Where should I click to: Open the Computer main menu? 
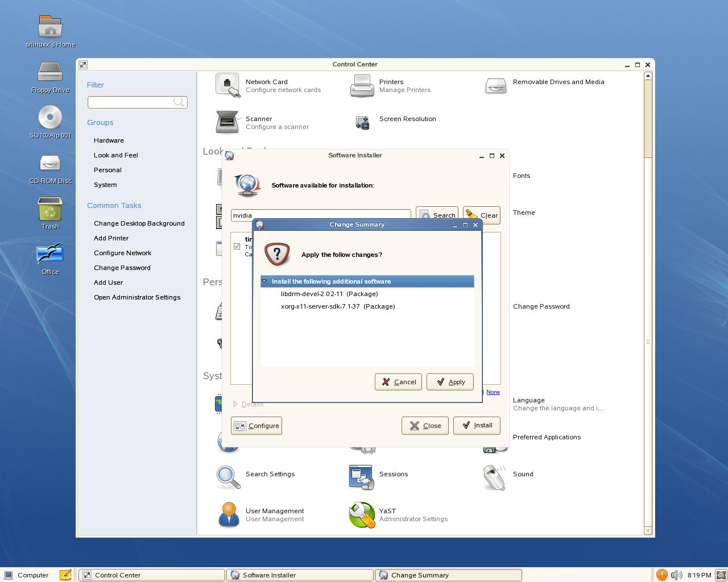click(x=26, y=575)
